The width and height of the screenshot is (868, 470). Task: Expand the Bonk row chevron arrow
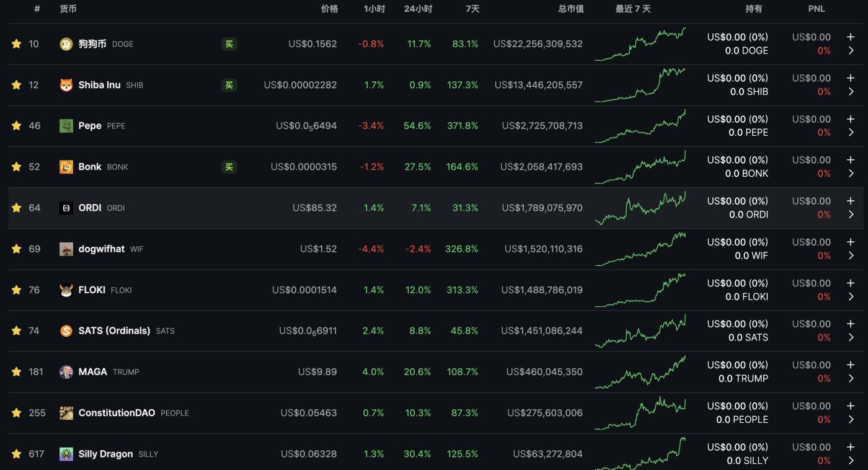(x=851, y=174)
